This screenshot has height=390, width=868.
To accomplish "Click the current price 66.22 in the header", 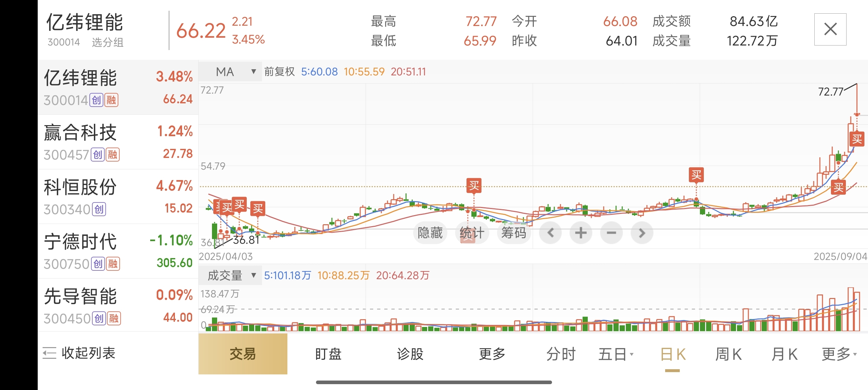I will click(201, 31).
